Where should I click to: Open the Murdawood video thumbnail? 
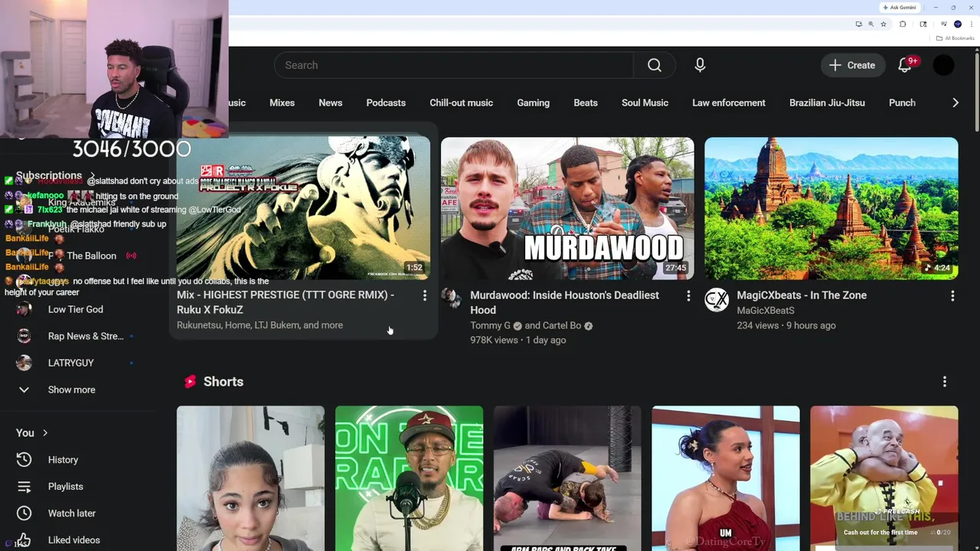coord(567,208)
